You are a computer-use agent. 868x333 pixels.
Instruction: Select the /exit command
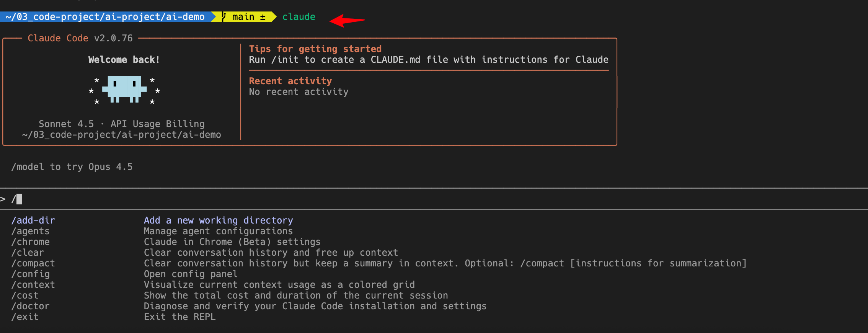[x=25, y=317]
